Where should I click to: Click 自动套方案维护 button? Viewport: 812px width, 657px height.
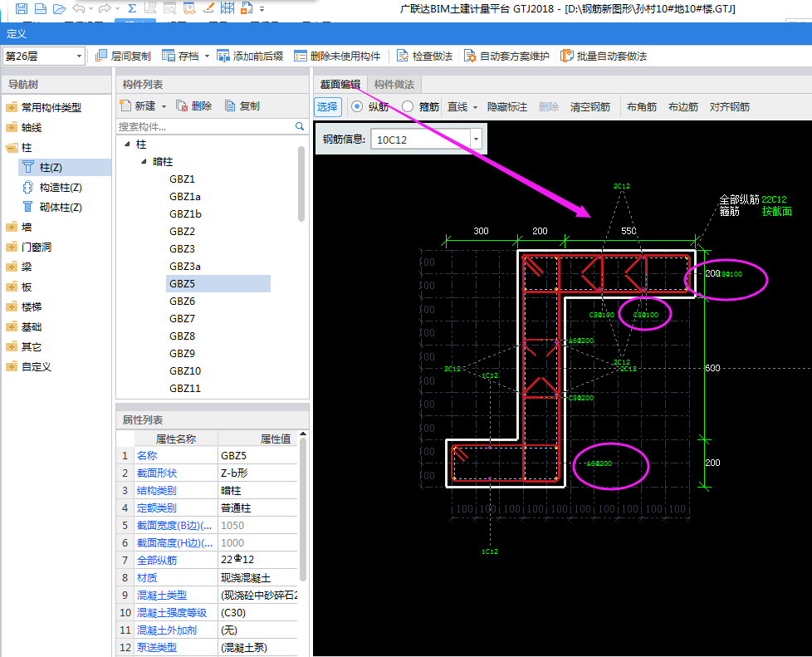coord(507,56)
